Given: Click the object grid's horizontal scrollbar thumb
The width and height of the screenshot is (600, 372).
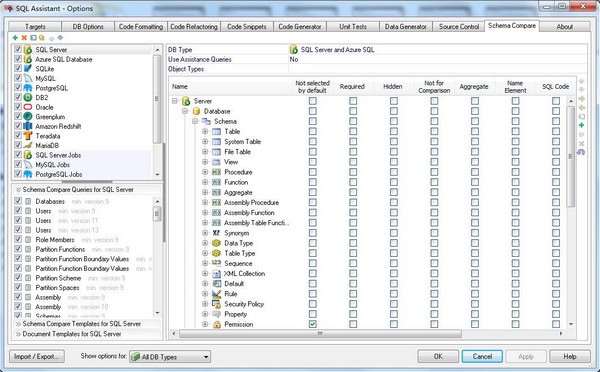Looking at the screenshot, I should pyautogui.click(x=320, y=334).
